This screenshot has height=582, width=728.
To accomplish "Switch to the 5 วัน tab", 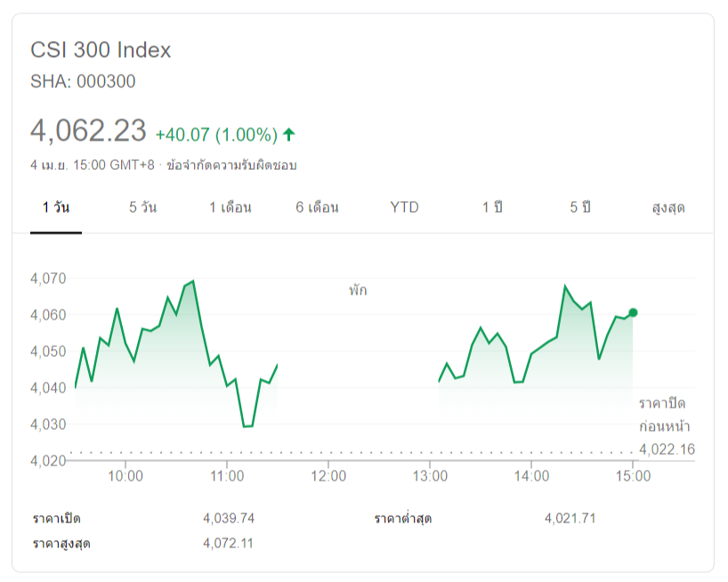I will (142, 207).
